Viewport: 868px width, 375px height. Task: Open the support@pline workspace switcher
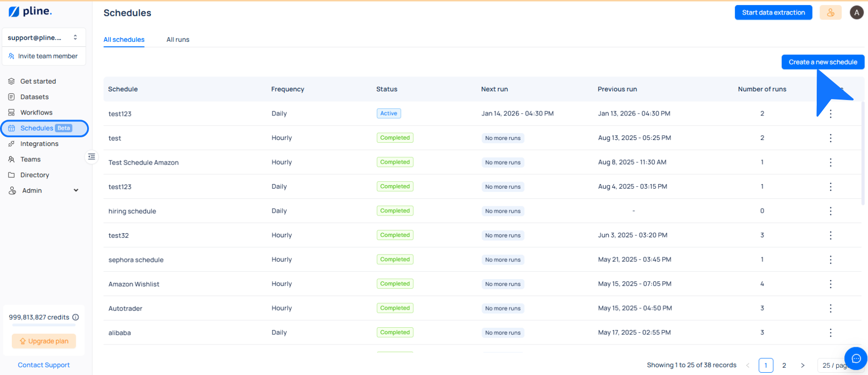click(x=44, y=38)
